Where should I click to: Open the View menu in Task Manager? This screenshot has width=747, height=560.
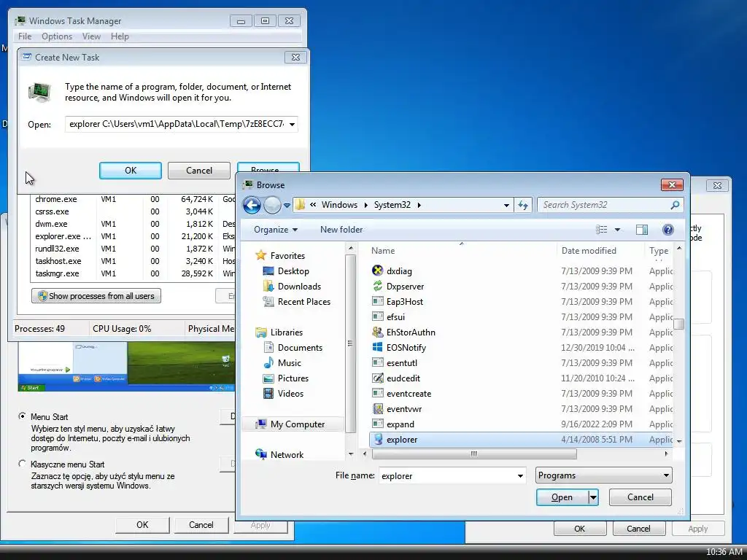click(x=91, y=36)
